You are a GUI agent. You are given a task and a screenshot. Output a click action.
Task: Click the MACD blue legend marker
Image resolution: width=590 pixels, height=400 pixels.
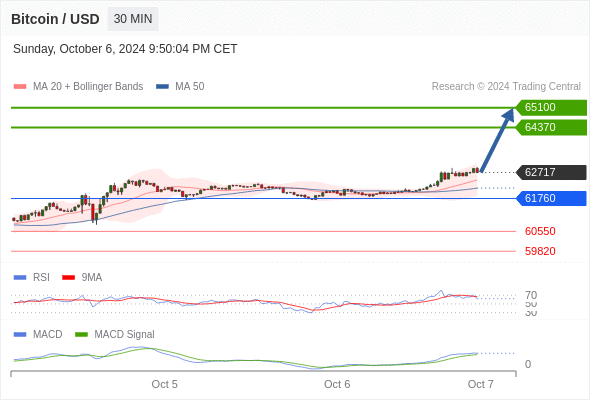[x=20, y=335]
